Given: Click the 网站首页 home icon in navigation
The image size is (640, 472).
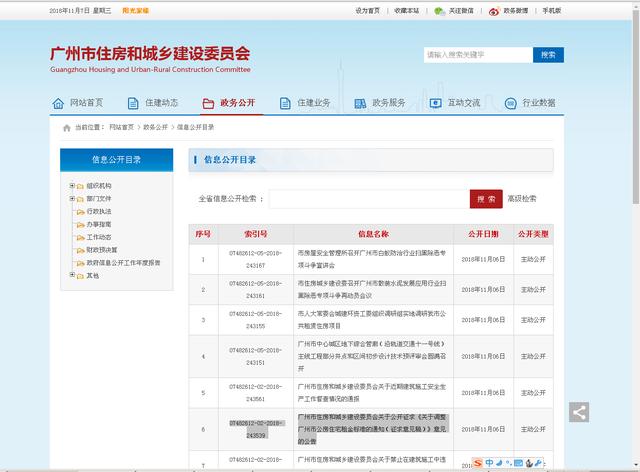Looking at the screenshot, I should click(x=58, y=103).
